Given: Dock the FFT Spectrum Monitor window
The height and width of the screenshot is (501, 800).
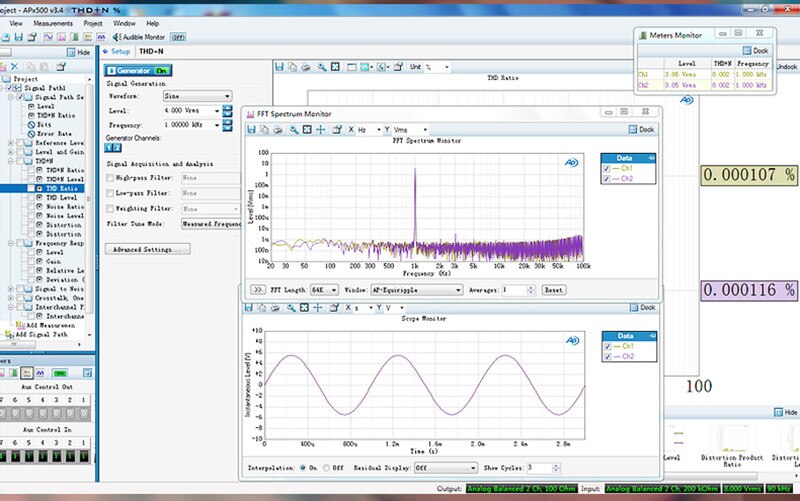Looking at the screenshot, I should pyautogui.click(x=641, y=130).
